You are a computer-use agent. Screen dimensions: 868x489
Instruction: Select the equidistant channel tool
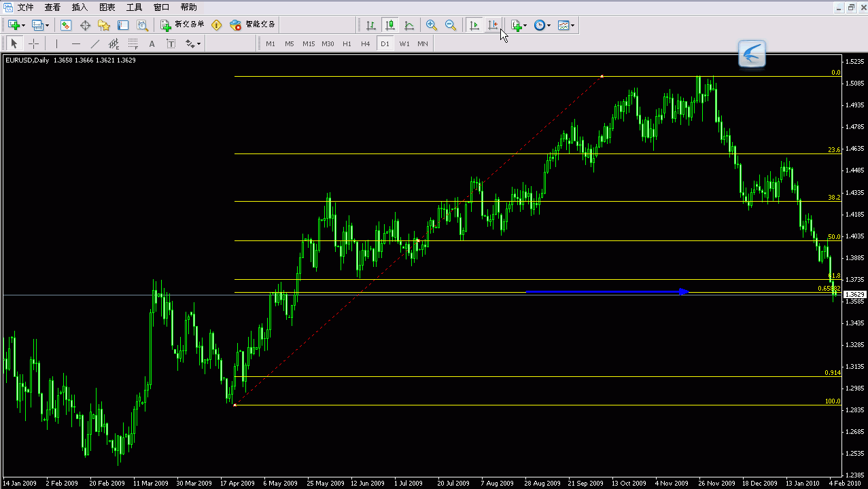[x=114, y=43]
